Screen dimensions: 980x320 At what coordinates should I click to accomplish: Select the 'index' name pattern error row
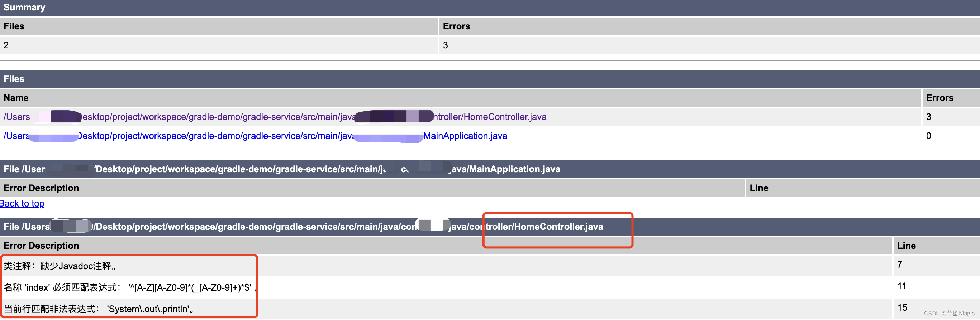tap(446, 287)
